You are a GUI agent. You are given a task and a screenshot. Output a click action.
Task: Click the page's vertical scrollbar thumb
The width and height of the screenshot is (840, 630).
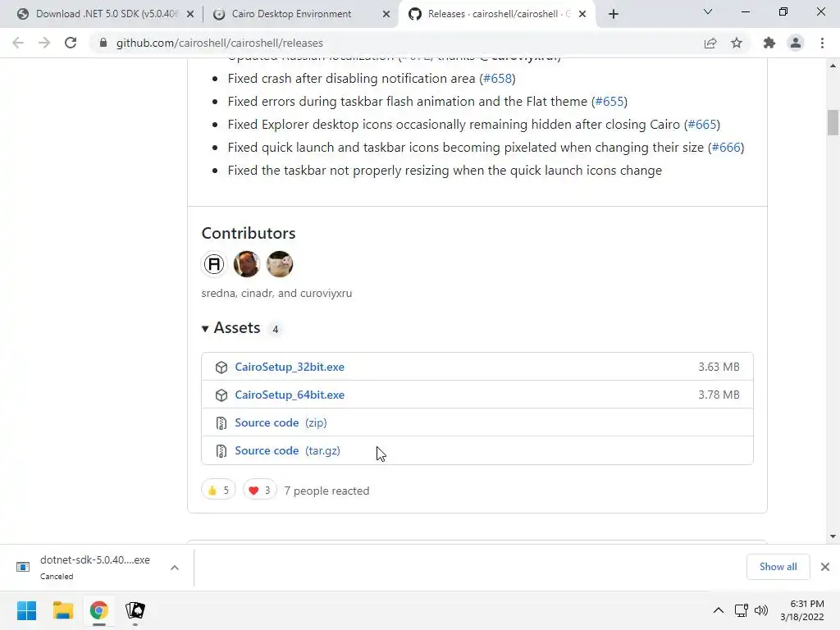pos(833,121)
